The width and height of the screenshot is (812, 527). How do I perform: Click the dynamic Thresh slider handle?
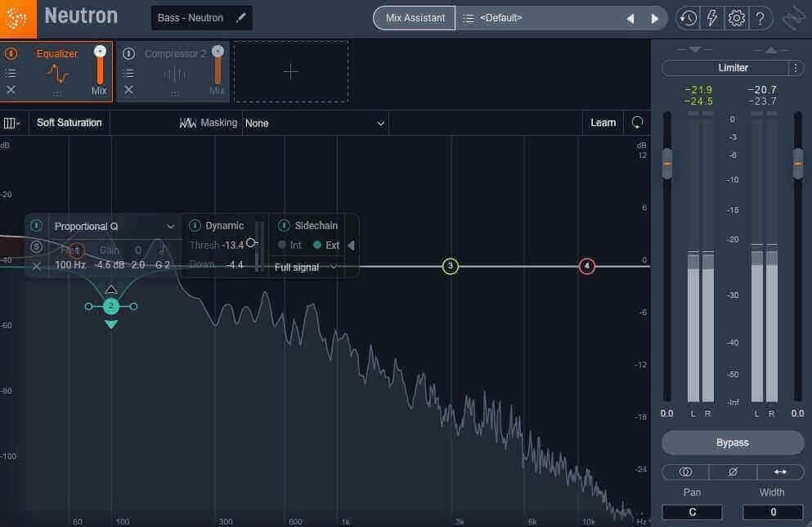pos(251,242)
